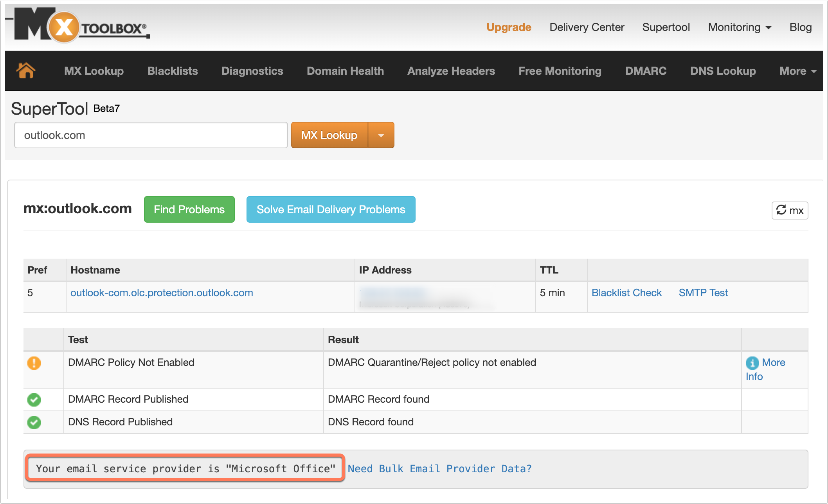This screenshot has height=504, width=828.
Task: Go to the home icon
Action: 26,71
